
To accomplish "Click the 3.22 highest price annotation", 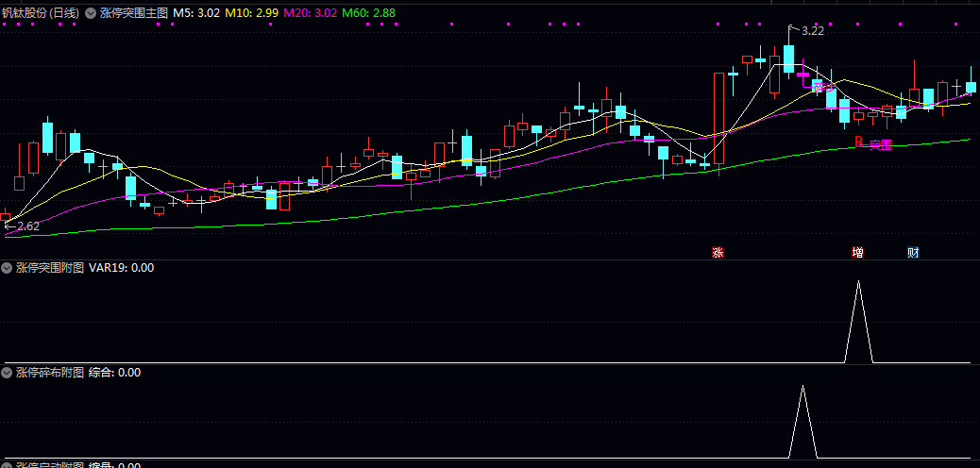I will click(x=813, y=30).
